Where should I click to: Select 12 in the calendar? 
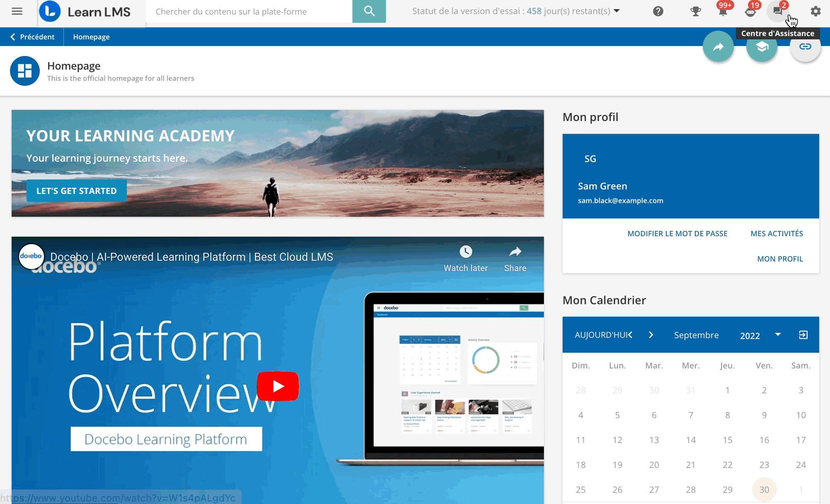point(617,440)
